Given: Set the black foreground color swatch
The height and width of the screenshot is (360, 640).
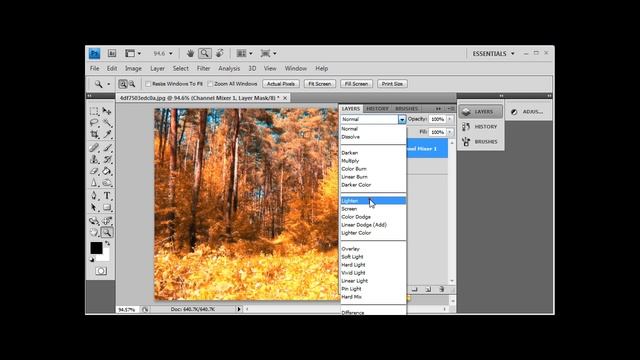Looking at the screenshot, I should (x=96, y=248).
